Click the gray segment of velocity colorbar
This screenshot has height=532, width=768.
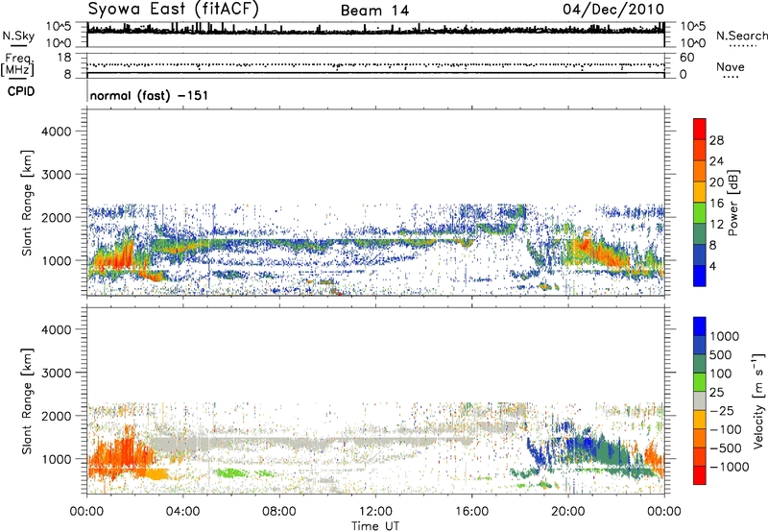(x=700, y=401)
